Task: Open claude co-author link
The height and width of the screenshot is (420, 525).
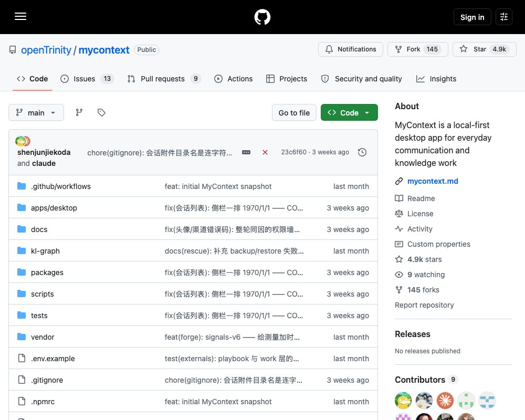Action: click(44, 163)
